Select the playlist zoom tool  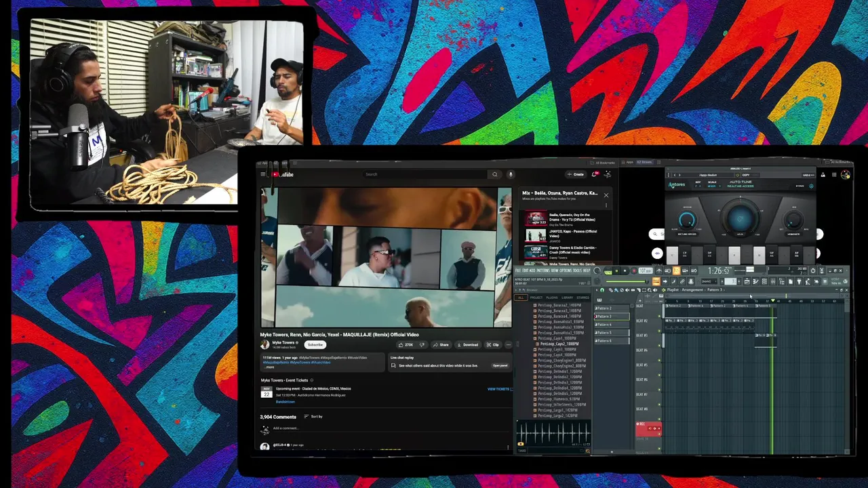pyautogui.click(x=649, y=290)
